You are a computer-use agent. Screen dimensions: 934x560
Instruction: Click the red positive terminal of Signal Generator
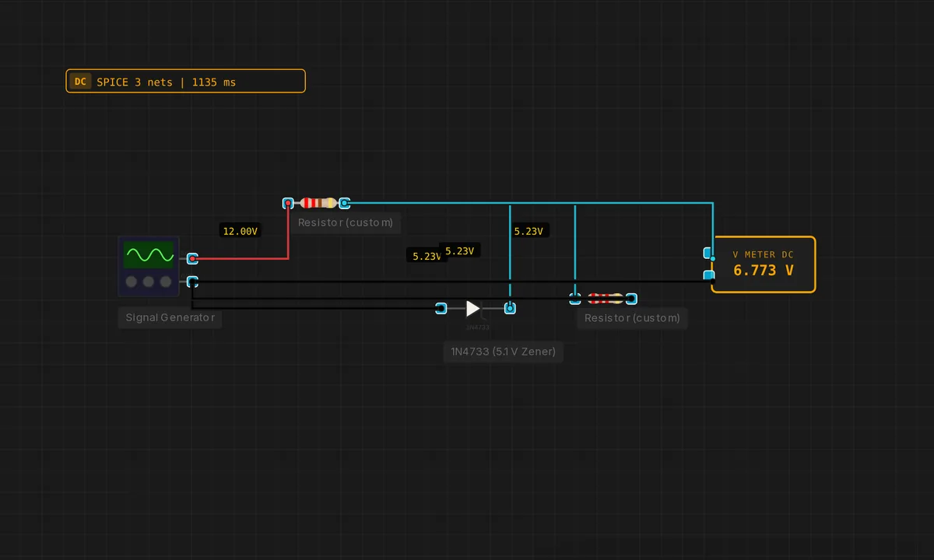click(x=192, y=258)
